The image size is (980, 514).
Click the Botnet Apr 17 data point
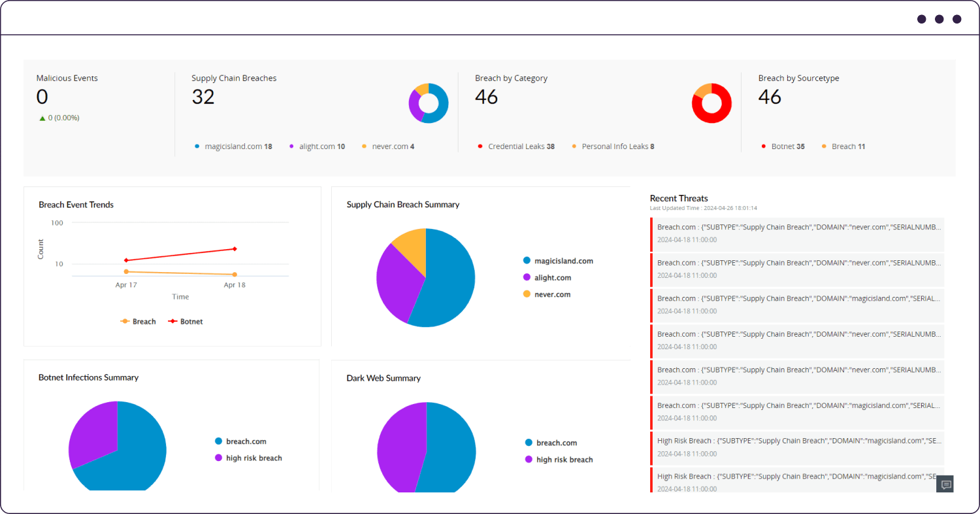(x=126, y=260)
